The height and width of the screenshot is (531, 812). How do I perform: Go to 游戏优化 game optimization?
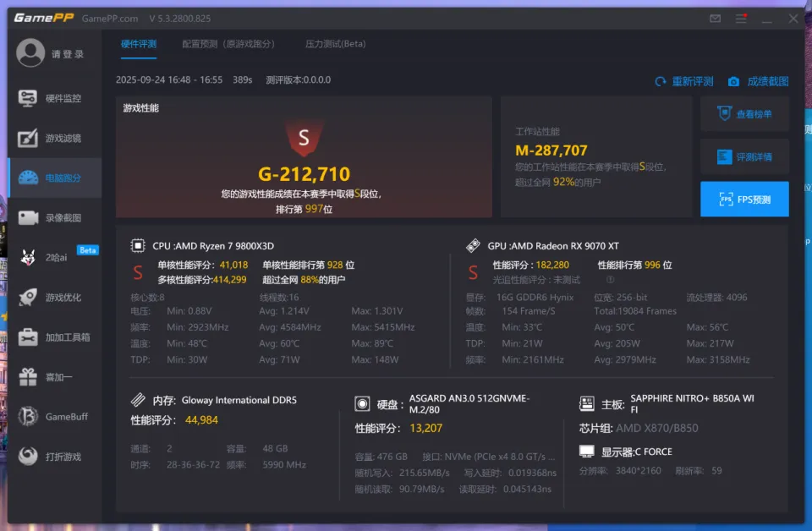pyautogui.click(x=54, y=298)
